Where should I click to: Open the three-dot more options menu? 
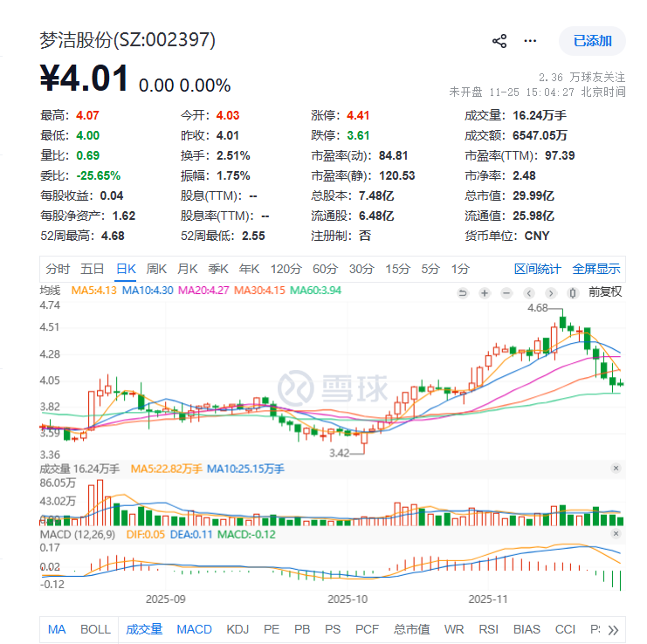click(x=530, y=41)
